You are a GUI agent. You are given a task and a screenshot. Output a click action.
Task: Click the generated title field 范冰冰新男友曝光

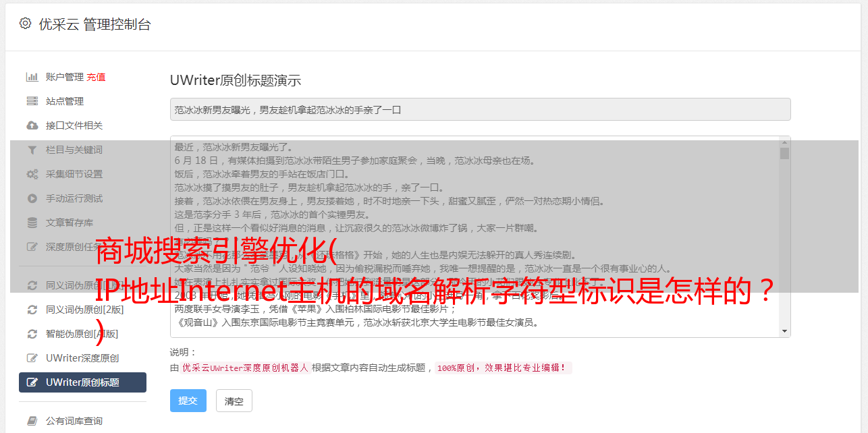click(480, 109)
